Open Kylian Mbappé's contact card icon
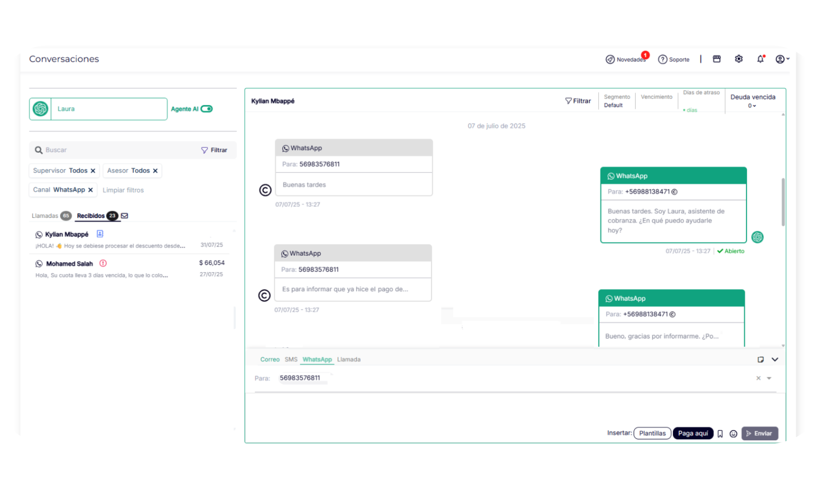Screen dimensions: 819x504 tap(100, 234)
